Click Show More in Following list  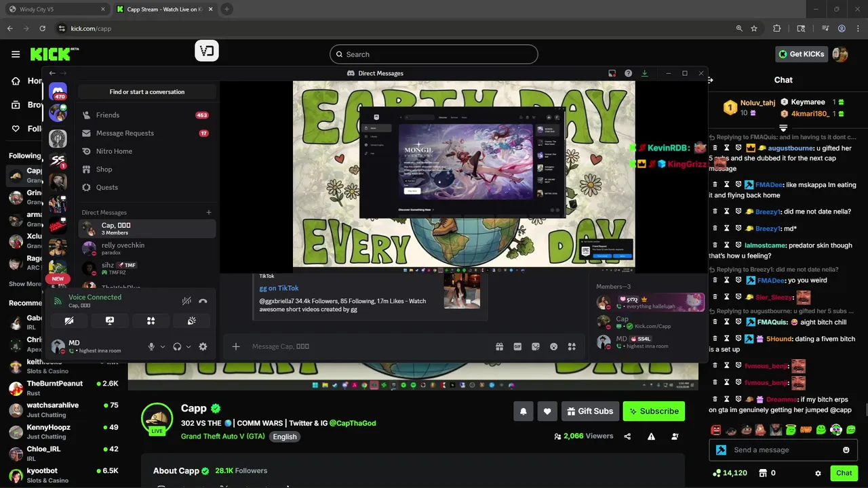click(25, 284)
